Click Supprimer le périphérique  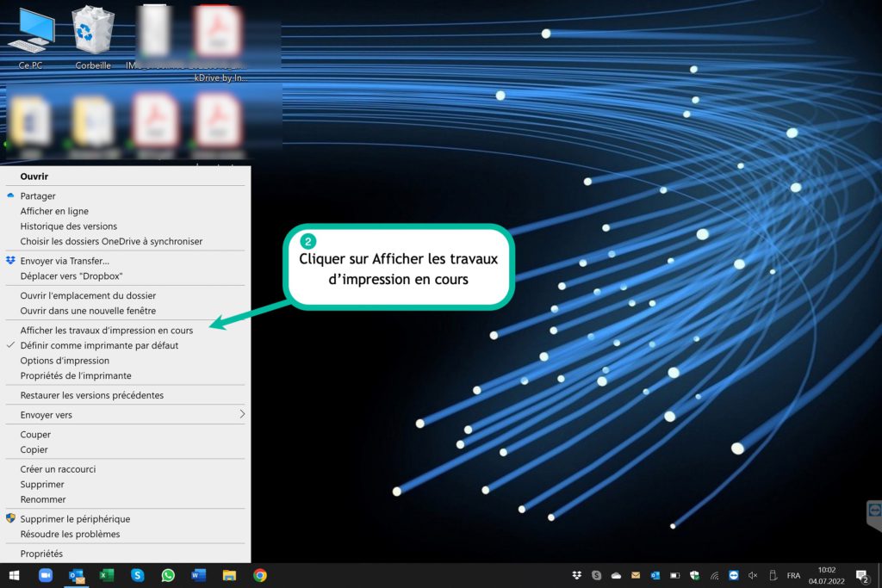[x=75, y=519]
